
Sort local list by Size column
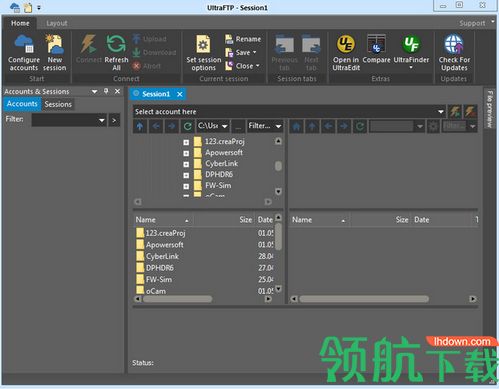(225, 220)
